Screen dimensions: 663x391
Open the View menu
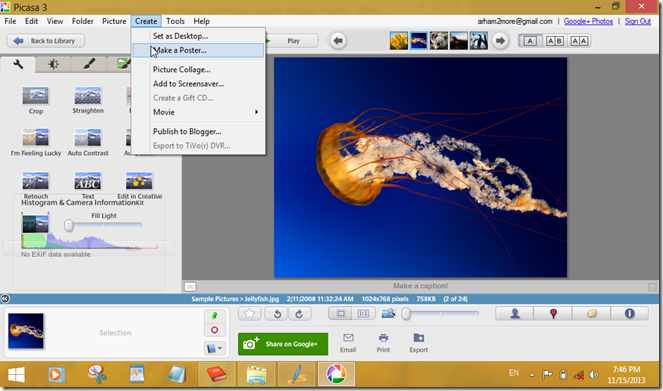pyautogui.click(x=55, y=21)
